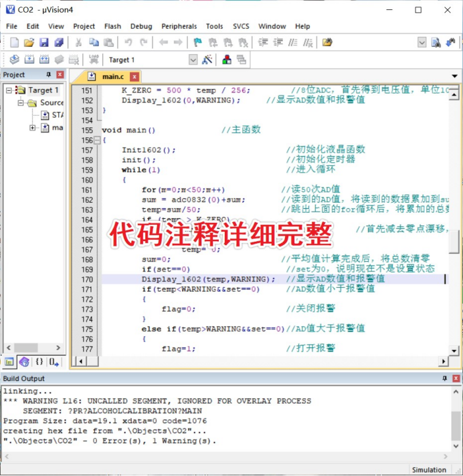Insert a bookmark with the flag icon
The width and height of the screenshot is (463, 476).
[198, 42]
